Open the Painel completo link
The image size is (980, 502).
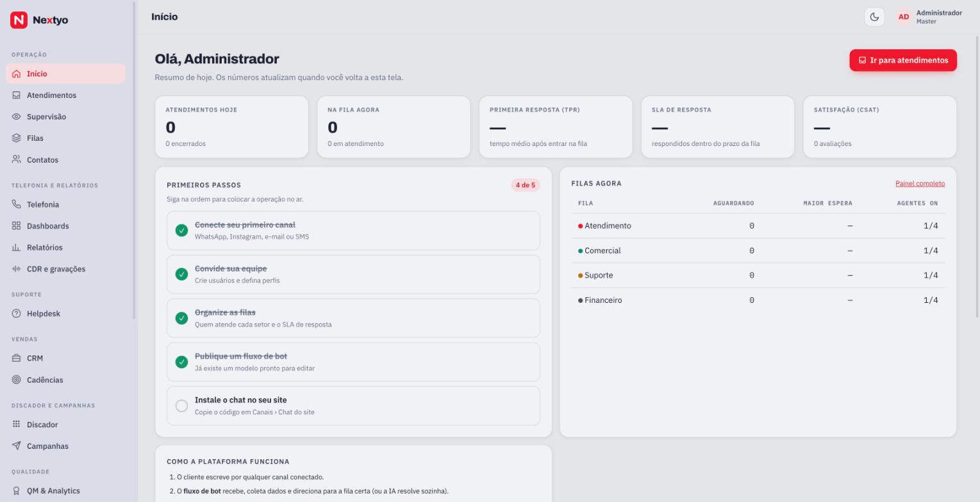(x=920, y=183)
